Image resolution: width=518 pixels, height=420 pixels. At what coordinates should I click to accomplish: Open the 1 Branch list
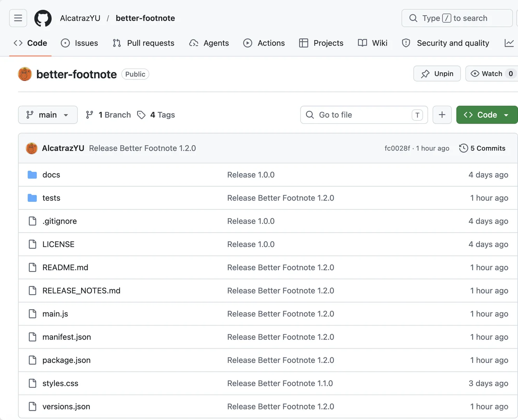coord(108,115)
